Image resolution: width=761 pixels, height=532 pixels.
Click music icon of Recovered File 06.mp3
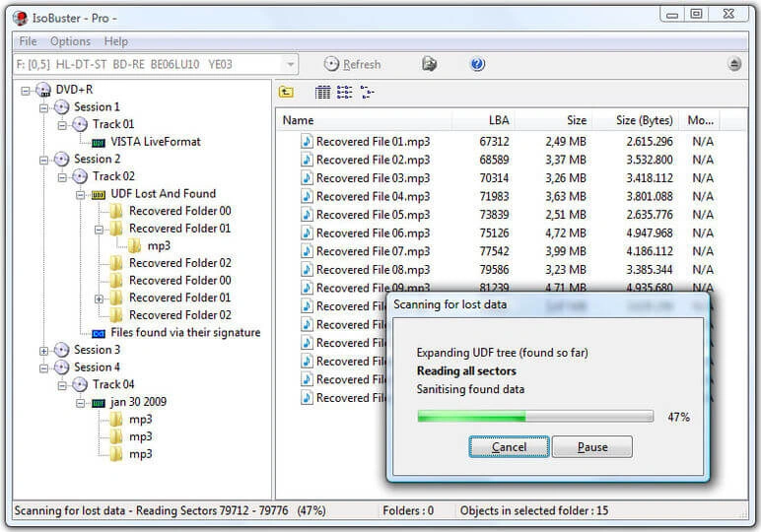(307, 233)
